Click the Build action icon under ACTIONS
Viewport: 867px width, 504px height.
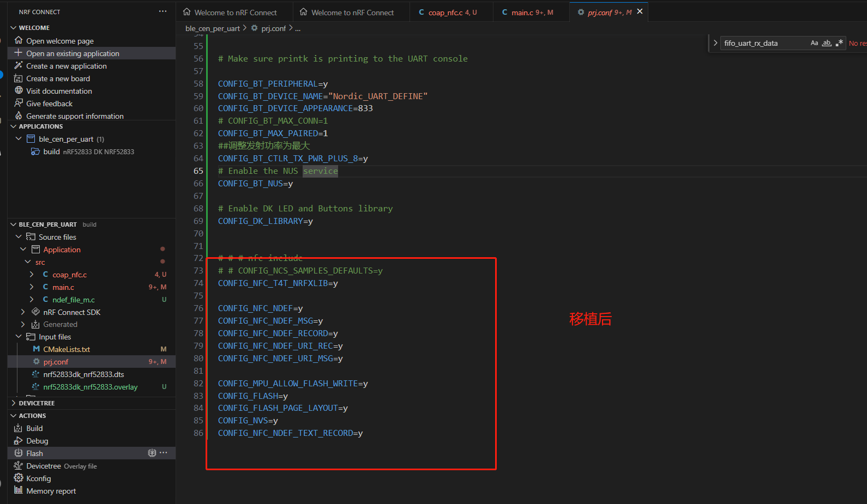pos(19,428)
